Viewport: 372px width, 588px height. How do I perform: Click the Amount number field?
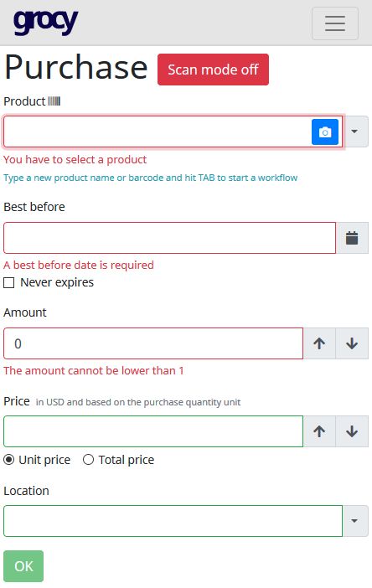click(153, 343)
